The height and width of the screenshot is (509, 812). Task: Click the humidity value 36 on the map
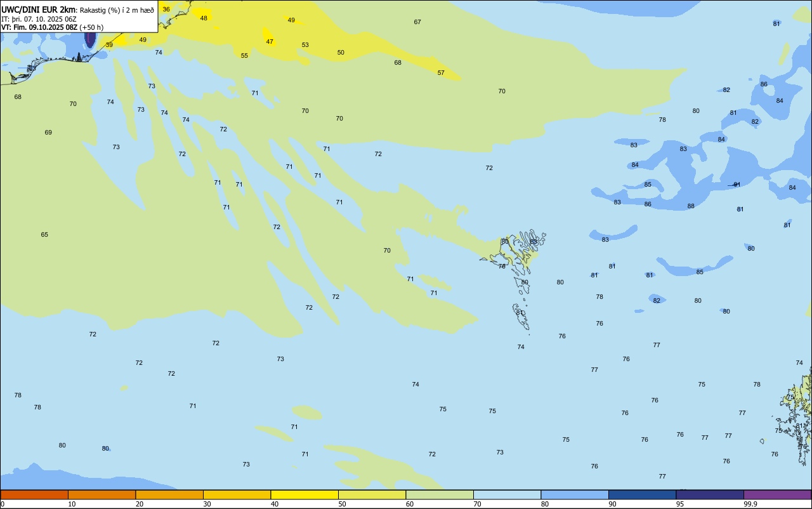[x=166, y=9]
